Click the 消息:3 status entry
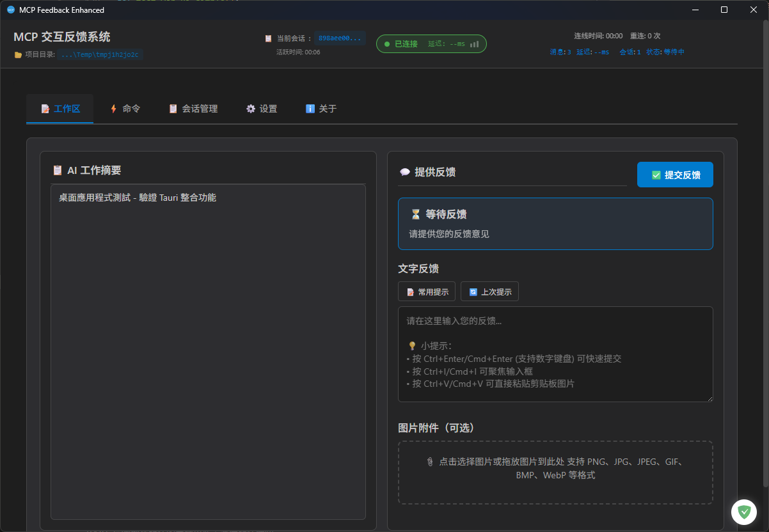Screen dimensions: 769x532 (x=560, y=52)
